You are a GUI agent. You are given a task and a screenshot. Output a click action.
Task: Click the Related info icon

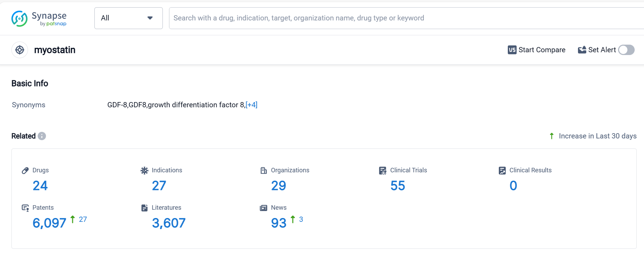42,136
